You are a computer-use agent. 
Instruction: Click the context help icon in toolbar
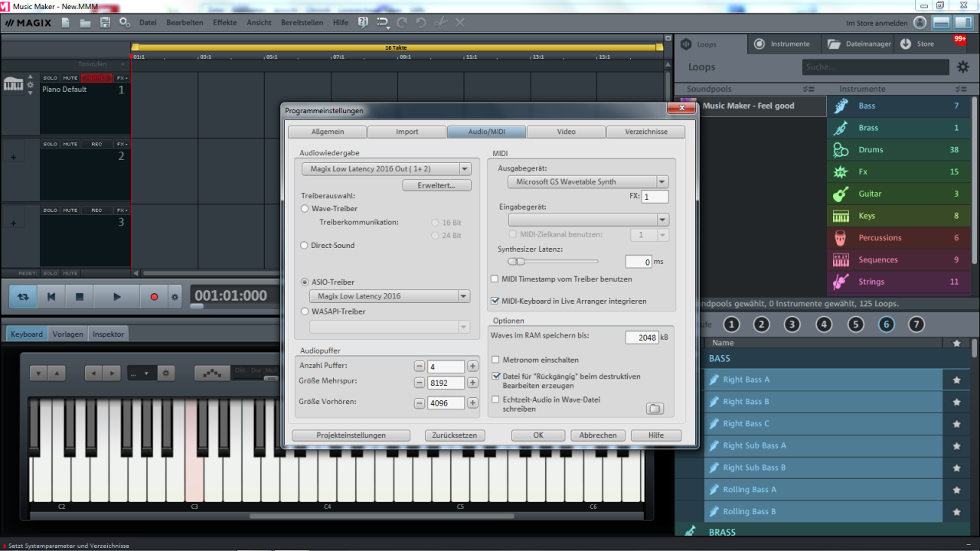363,23
